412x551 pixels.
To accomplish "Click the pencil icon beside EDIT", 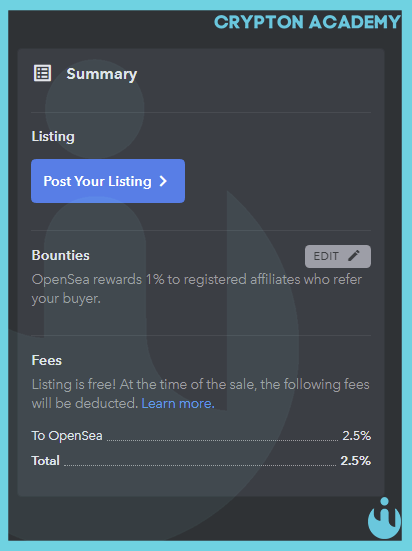I will coord(354,256).
